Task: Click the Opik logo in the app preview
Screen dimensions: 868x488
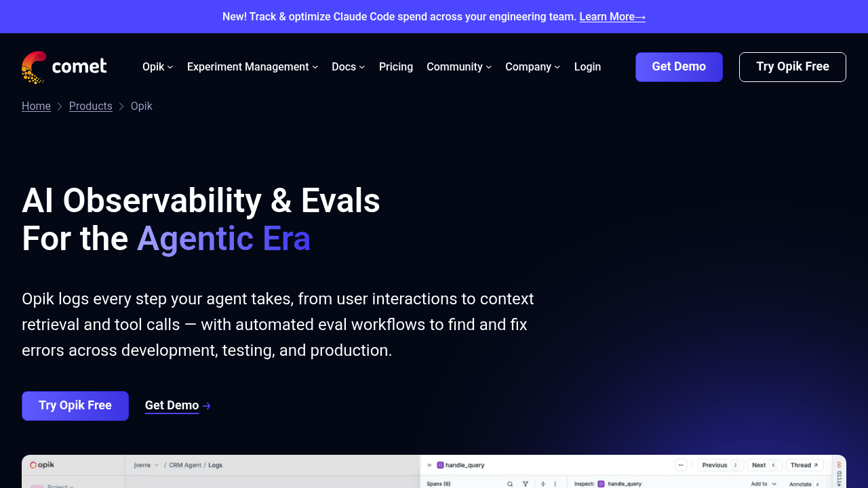Action: pyautogui.click(x=42, y=465)
